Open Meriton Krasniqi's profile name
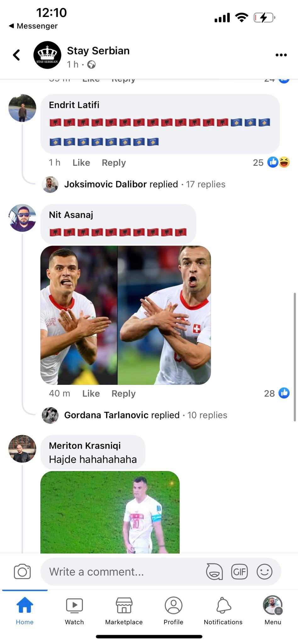 click(x=85, y=446)
